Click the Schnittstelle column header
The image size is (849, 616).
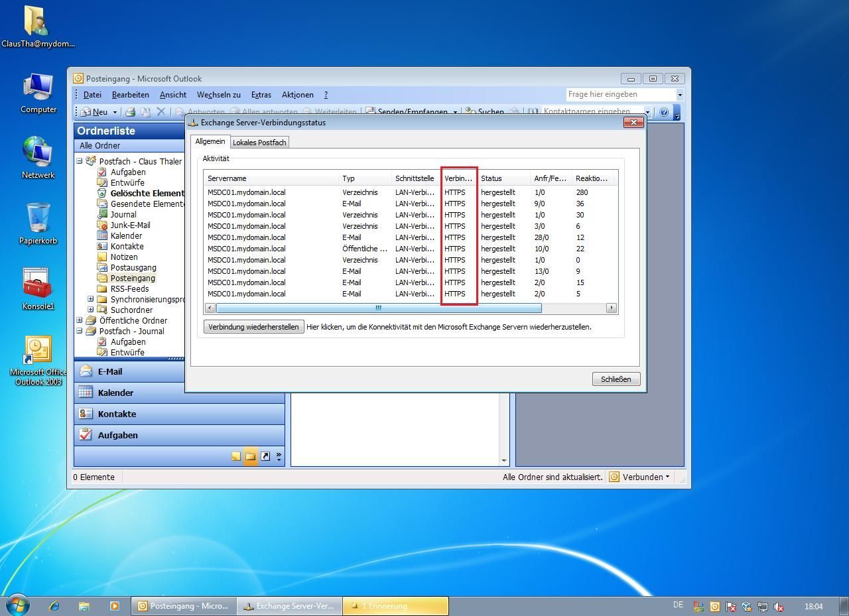(x=417, y=178)
